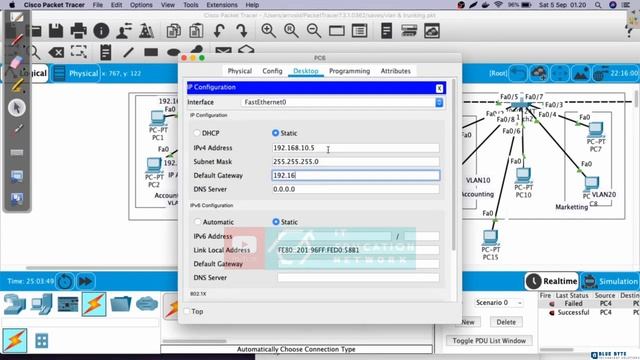Click the Power Cycle Devices icon

click(65, 281)
